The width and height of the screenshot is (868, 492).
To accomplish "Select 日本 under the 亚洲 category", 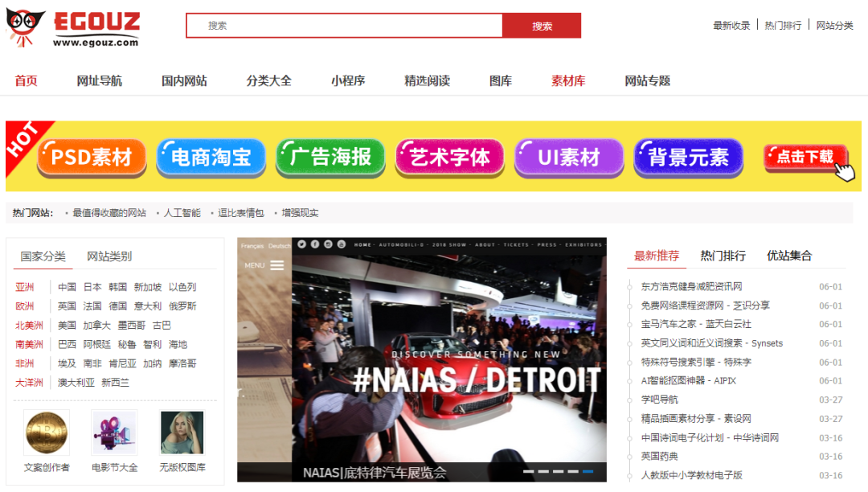I will [x=92, y=287].
